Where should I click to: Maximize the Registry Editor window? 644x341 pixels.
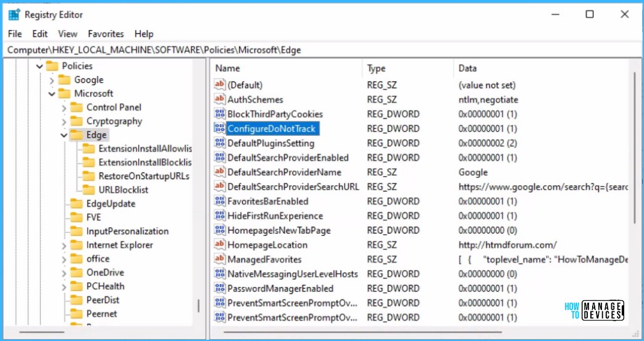(590, 14)
